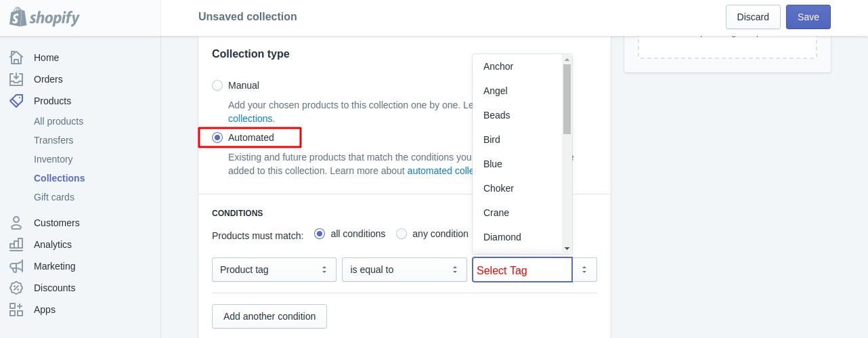Viewport: 868px width, 338px height.
Task: Click the Products tag icon
Action: click(16, 101)
